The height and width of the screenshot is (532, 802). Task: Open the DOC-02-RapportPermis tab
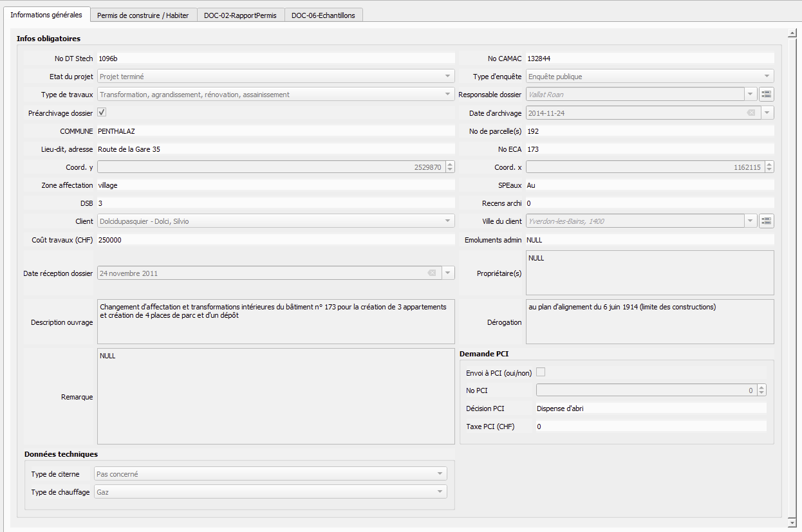click(x=240, y=15)
